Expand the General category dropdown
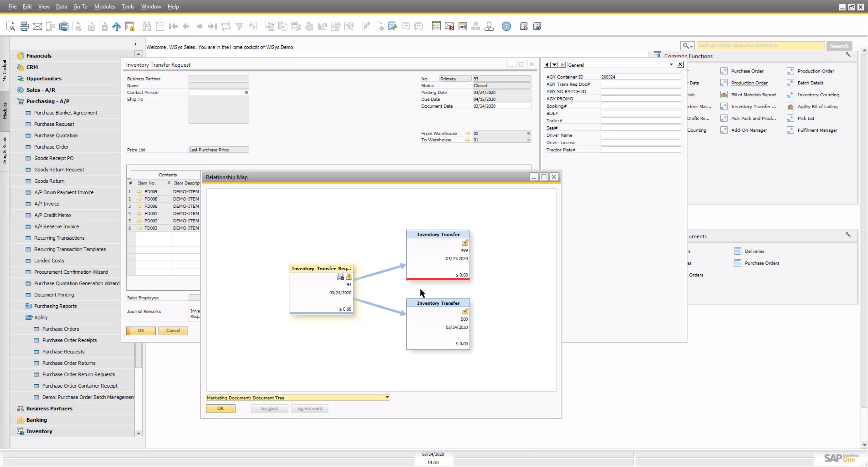The height and width of the screenshot is (467, 868). [x=671, y=65]
